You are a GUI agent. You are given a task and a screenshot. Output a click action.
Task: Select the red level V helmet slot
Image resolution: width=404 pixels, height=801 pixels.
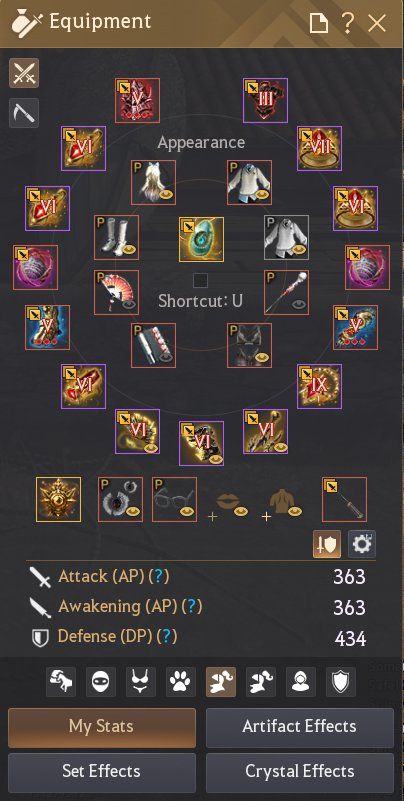point(137,100)
